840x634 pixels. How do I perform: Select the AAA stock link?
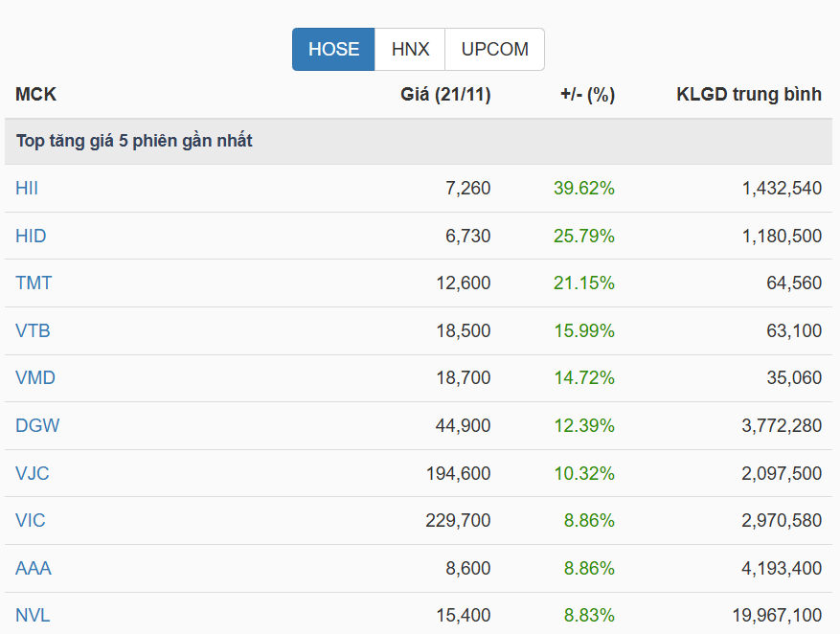coord(34,568)
